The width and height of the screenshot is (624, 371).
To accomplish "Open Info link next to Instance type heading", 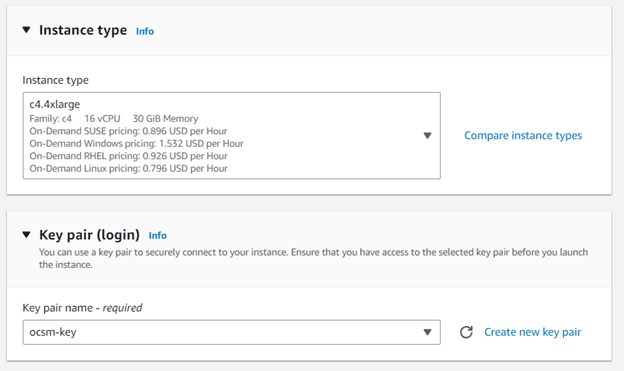I will click(145, 31).
